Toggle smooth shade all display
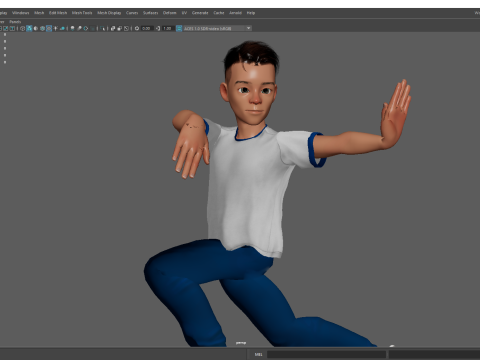Viewport: 480px width, 360px height. 29,29
